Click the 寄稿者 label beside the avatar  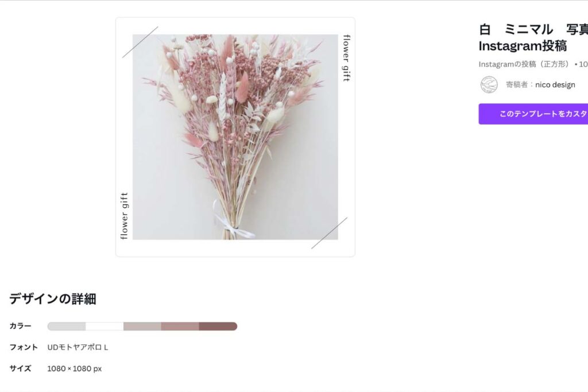pos(517,85)
